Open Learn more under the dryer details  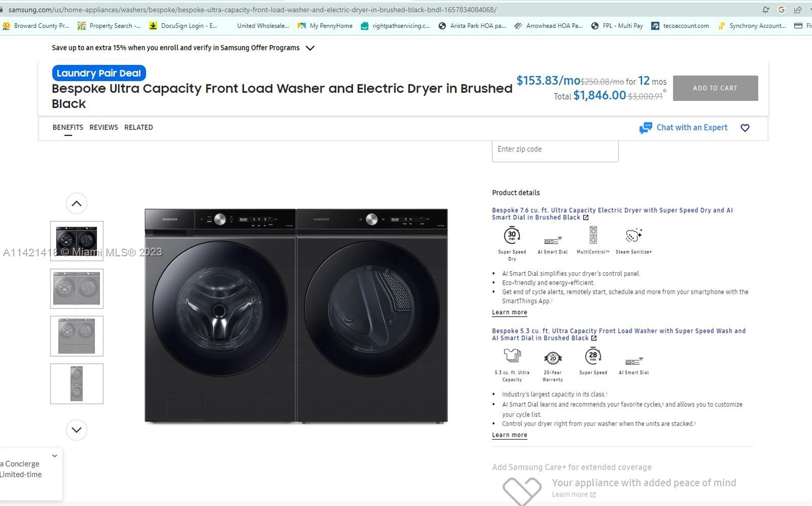point(509,313)
